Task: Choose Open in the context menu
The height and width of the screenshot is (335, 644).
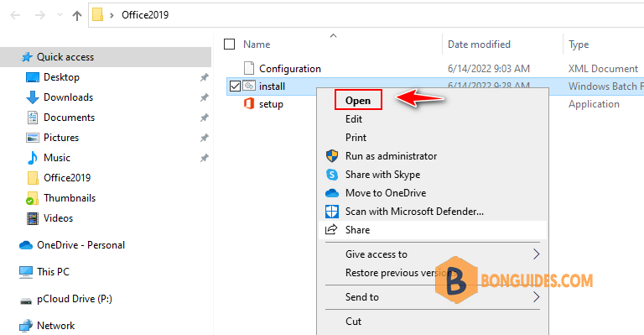Action: (358, 100)
